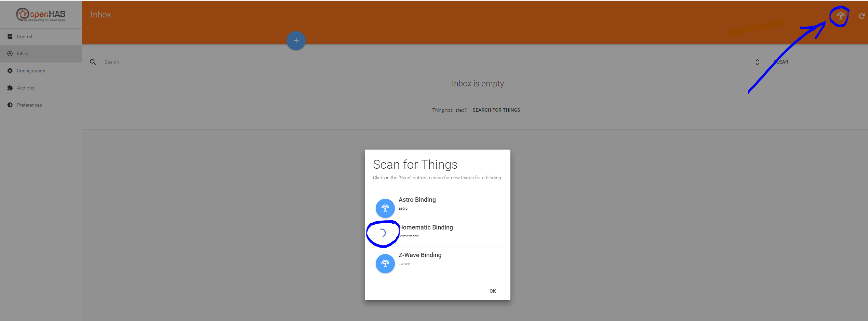Select the Z-Wave Binding label
Screen dimensions: 868x321
[x=420, y=255]
